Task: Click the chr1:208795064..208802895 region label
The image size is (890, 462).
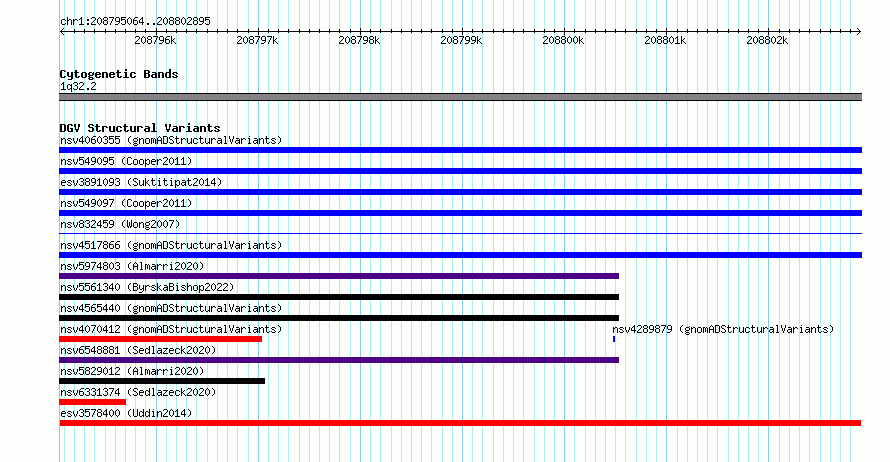Action: tap(135, 21)
